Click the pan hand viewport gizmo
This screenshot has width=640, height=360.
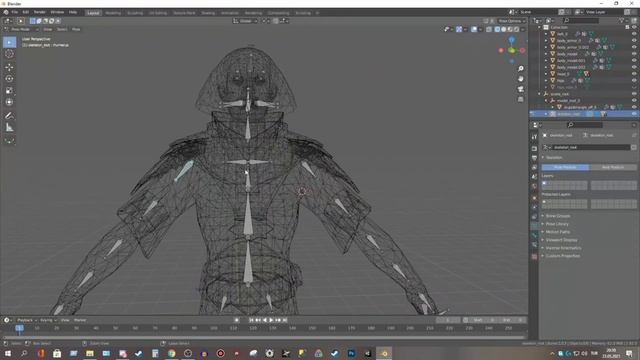pyautogui.click(x=520, y=78)
